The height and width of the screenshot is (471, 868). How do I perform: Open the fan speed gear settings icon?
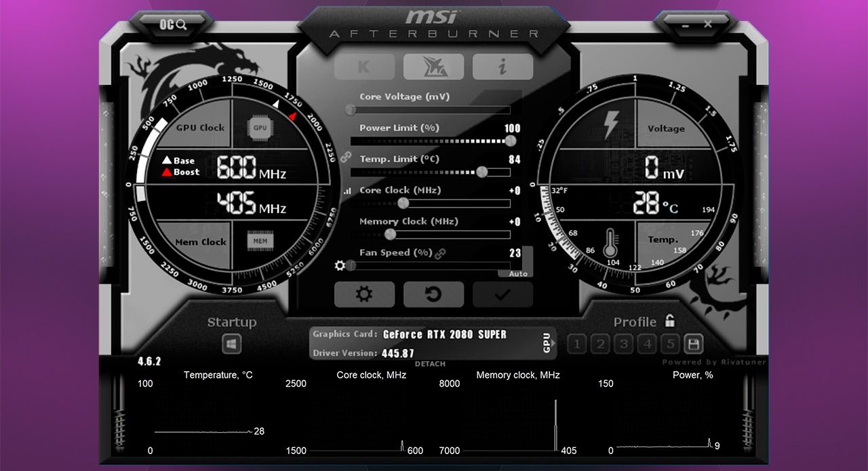[340, 265]
